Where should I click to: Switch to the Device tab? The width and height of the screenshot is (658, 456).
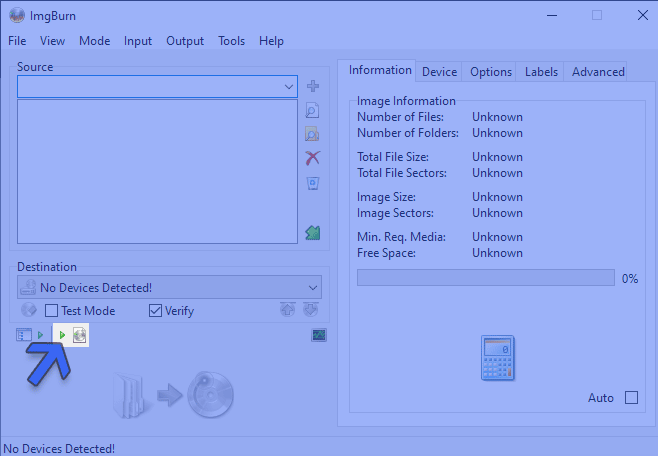[x=439, y=72]
